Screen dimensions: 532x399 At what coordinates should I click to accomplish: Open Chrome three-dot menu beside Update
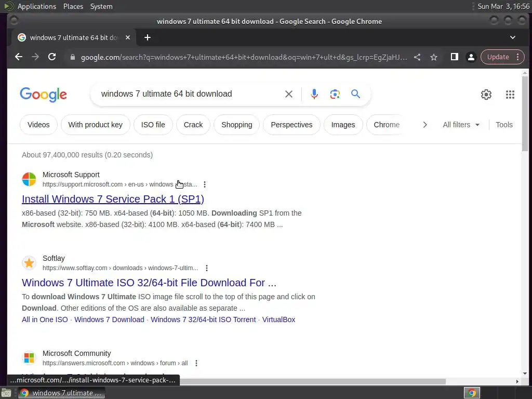[518, 57]
